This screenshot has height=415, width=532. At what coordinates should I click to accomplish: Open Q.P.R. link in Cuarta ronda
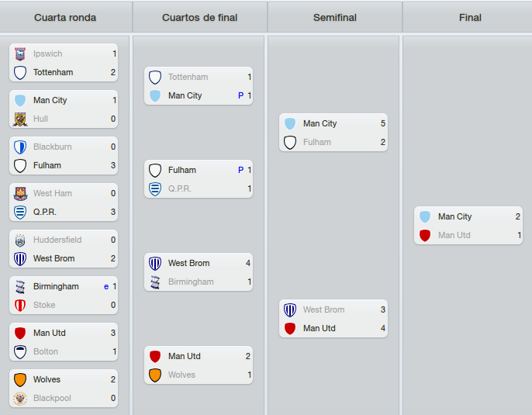44,212
